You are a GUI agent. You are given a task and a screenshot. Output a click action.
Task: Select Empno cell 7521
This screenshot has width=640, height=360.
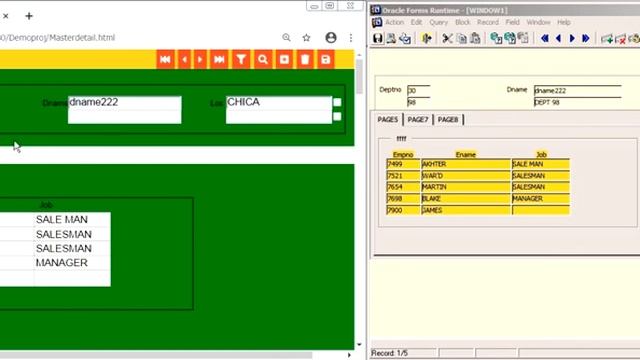click(403, 176)
